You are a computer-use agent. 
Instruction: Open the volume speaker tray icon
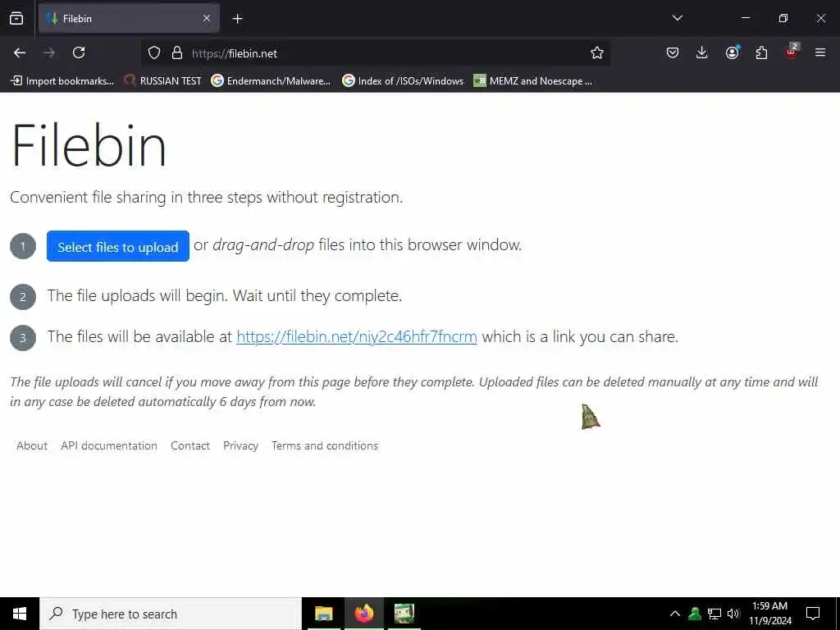[x=733, y=614]
